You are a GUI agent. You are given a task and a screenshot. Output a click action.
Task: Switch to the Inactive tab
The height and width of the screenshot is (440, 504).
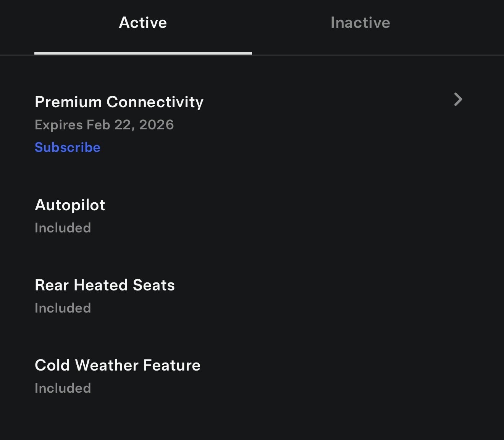[x=360, y=23]
